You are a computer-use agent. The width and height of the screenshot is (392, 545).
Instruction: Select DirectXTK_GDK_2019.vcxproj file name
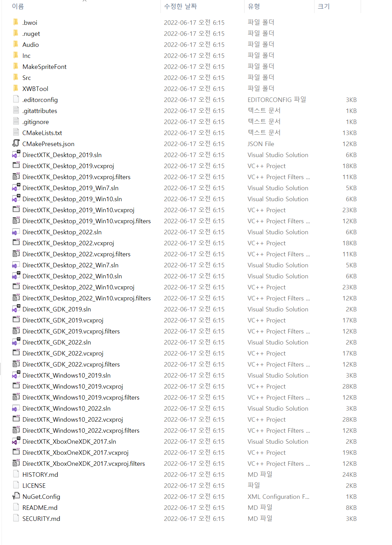[x=63, y=320]
